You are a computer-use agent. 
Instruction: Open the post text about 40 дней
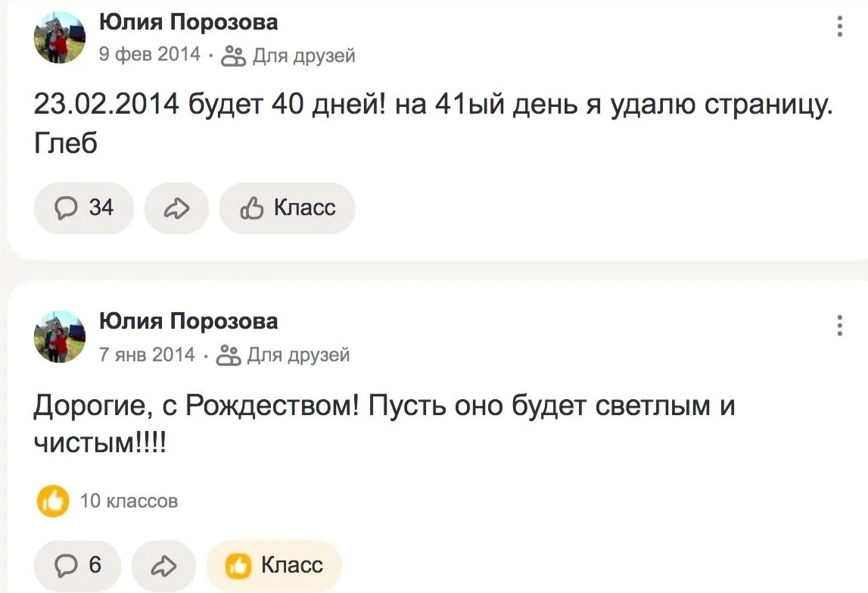pyautogui.click(x=434, y=123)
